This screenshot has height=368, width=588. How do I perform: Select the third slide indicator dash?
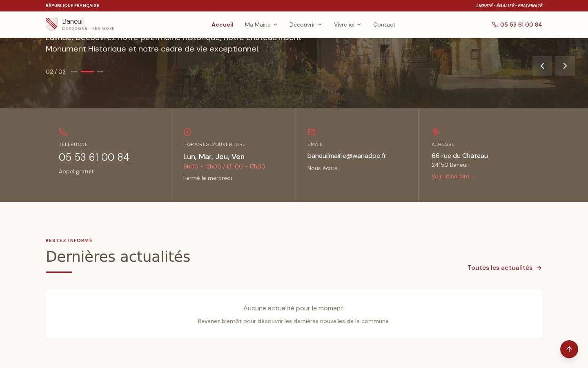tap(100, 72)
